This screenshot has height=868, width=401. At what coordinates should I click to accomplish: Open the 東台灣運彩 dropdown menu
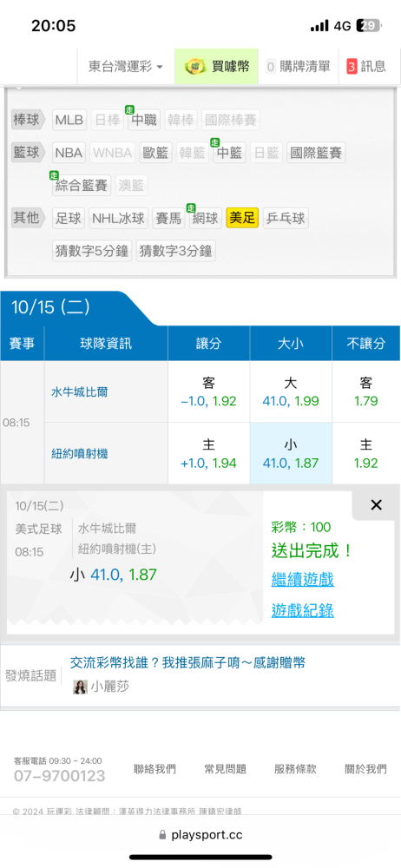126,67
